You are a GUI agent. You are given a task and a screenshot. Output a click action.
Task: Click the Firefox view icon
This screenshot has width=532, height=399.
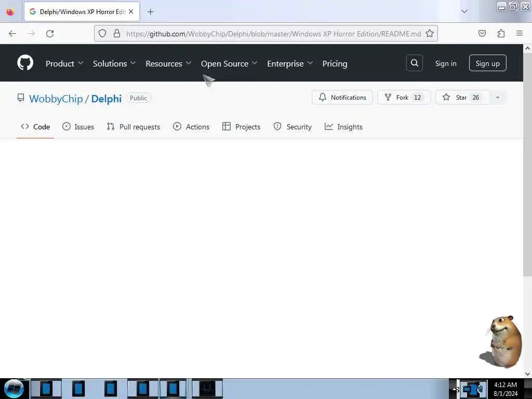[10, 12]
